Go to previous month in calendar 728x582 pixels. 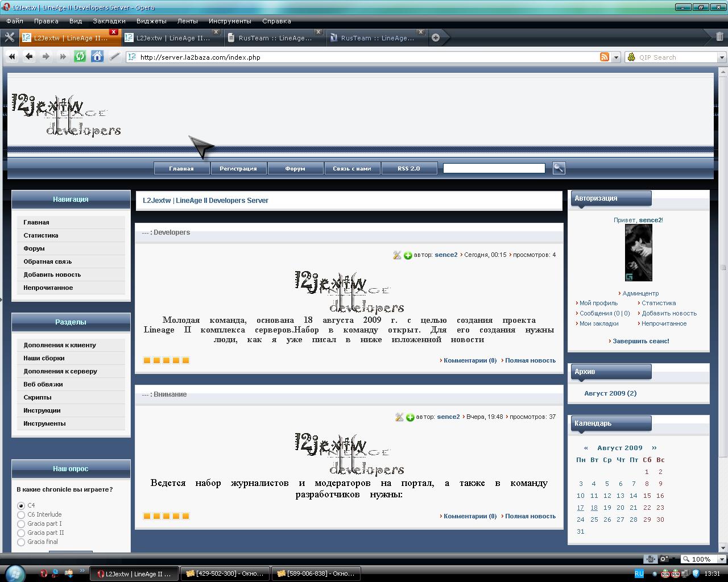[586, 448]
